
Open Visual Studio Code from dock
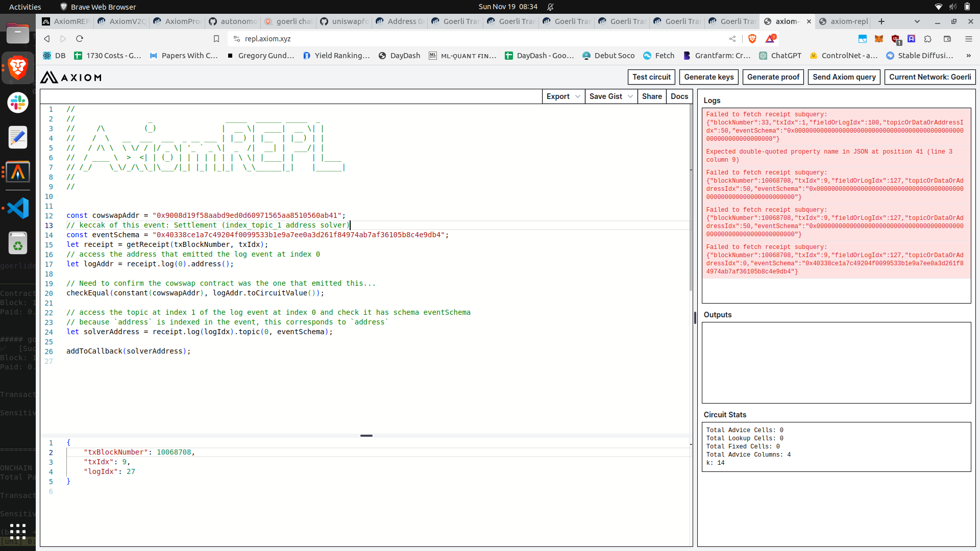tap(18, 208)
